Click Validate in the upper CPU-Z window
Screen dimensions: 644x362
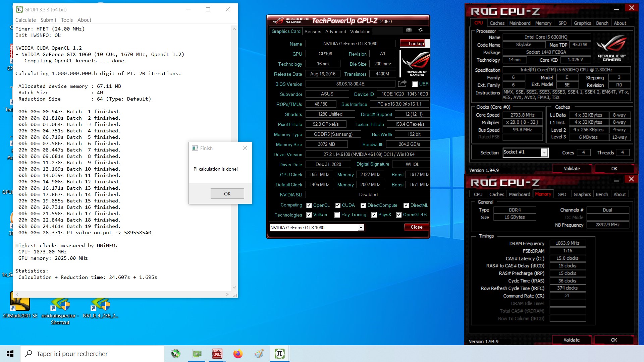click(572, 169)
